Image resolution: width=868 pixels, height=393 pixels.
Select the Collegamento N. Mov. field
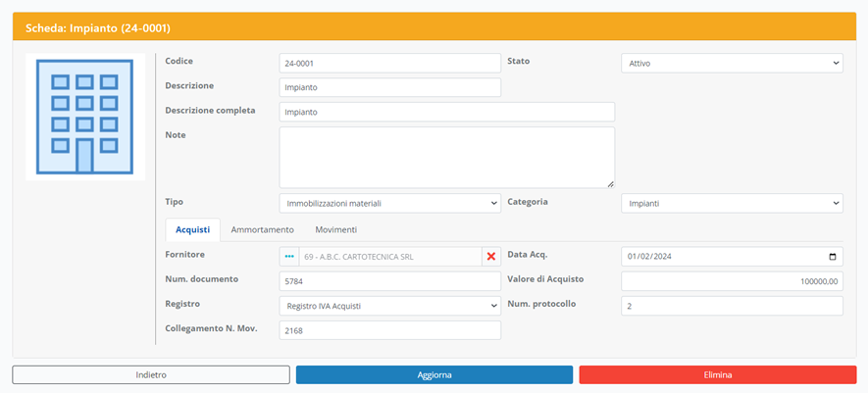389,330
